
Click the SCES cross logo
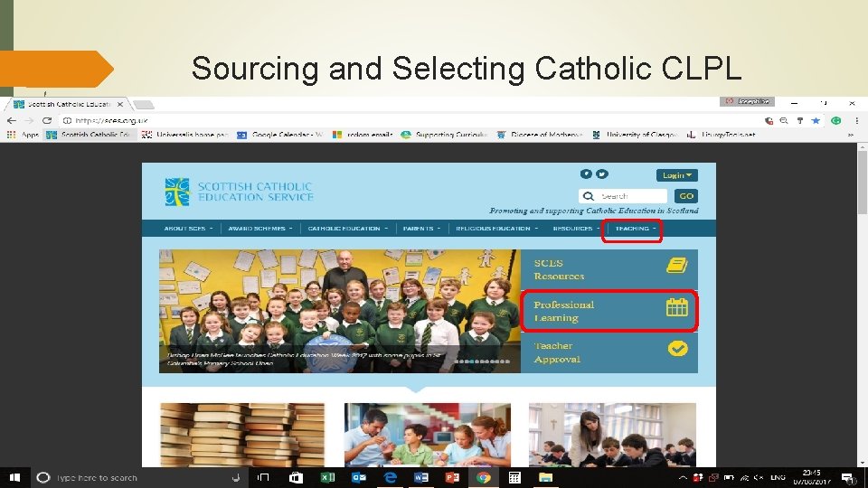coord(177,192)
